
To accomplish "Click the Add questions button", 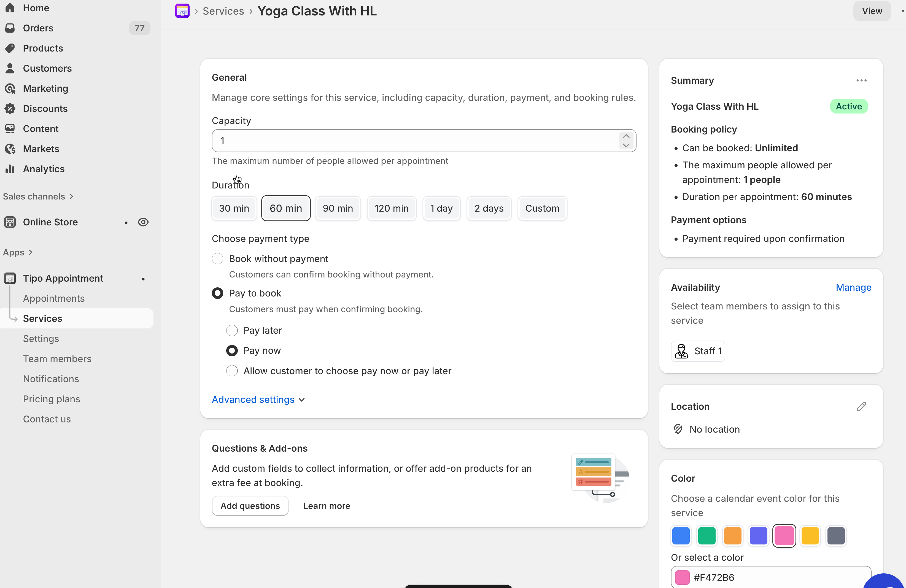I will tap(250, 506).
